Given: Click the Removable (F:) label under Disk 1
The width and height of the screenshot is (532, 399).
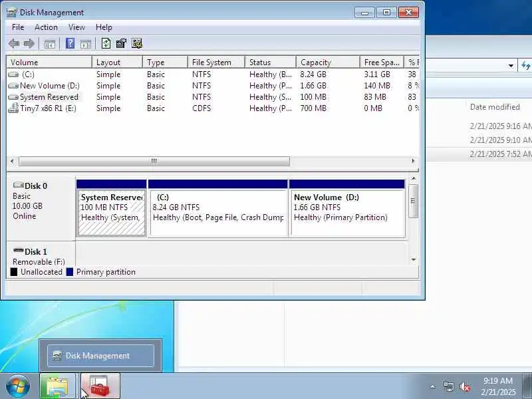Looking at the screenshot, I should pyautogui.click(x=39, y=262).
